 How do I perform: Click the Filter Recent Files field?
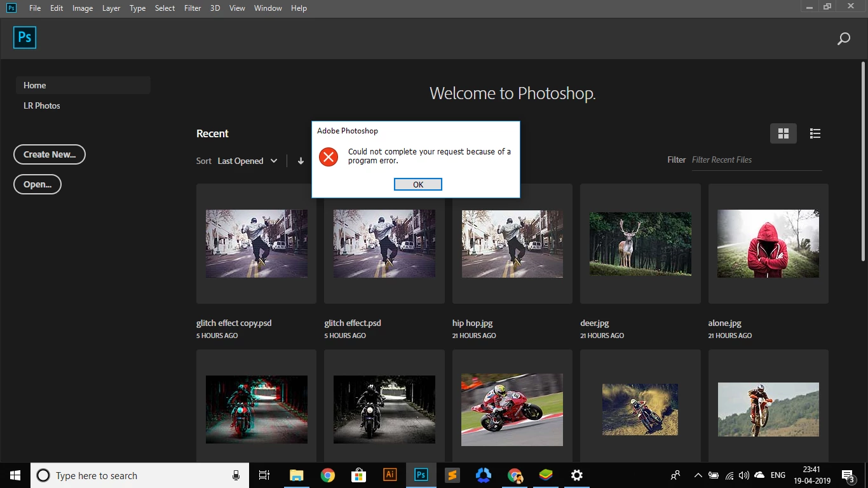coord(756,160)
